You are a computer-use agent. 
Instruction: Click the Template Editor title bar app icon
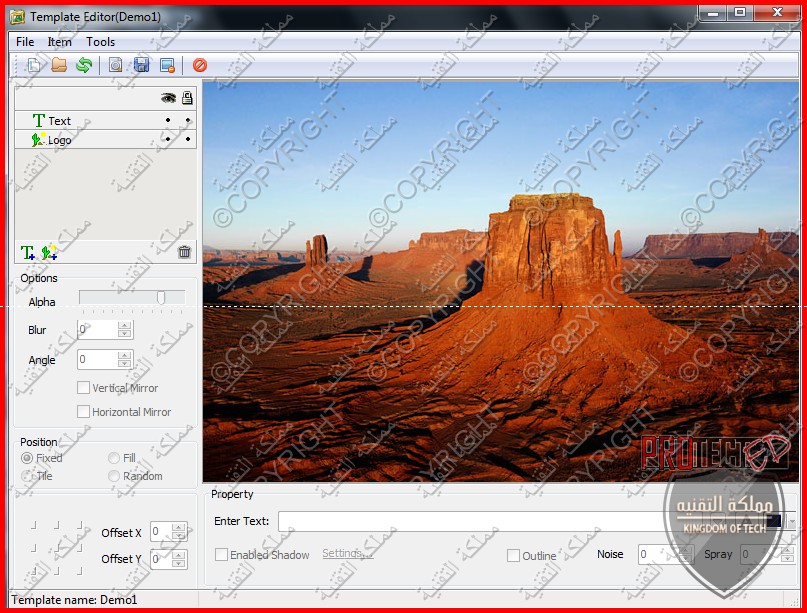(x=17, y=17)
